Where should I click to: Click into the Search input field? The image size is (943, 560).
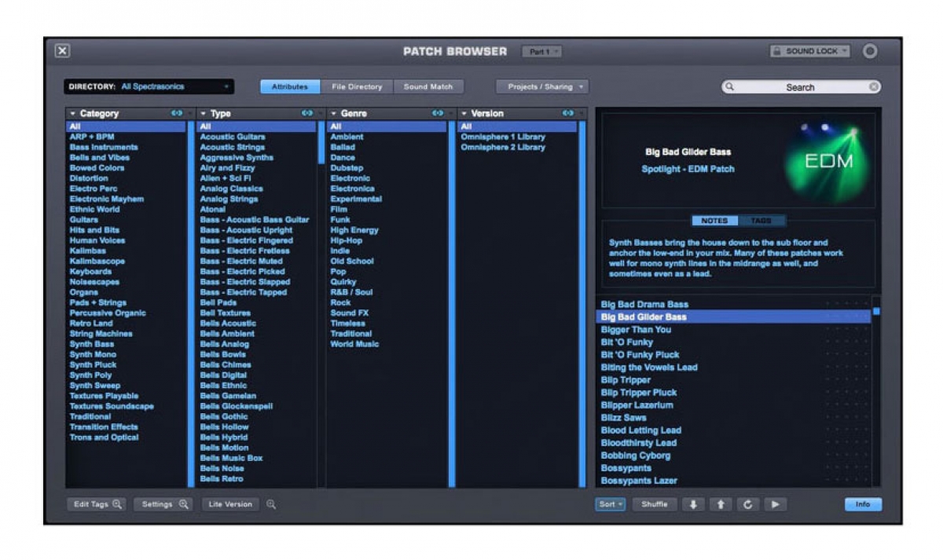(801, 87)
